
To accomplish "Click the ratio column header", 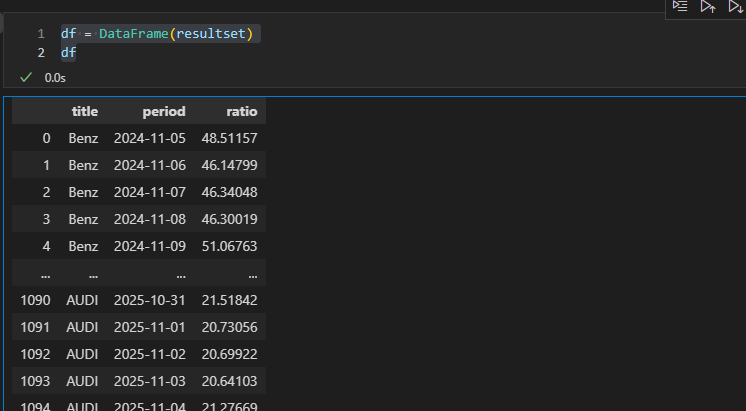I will (x=242, y=111).
